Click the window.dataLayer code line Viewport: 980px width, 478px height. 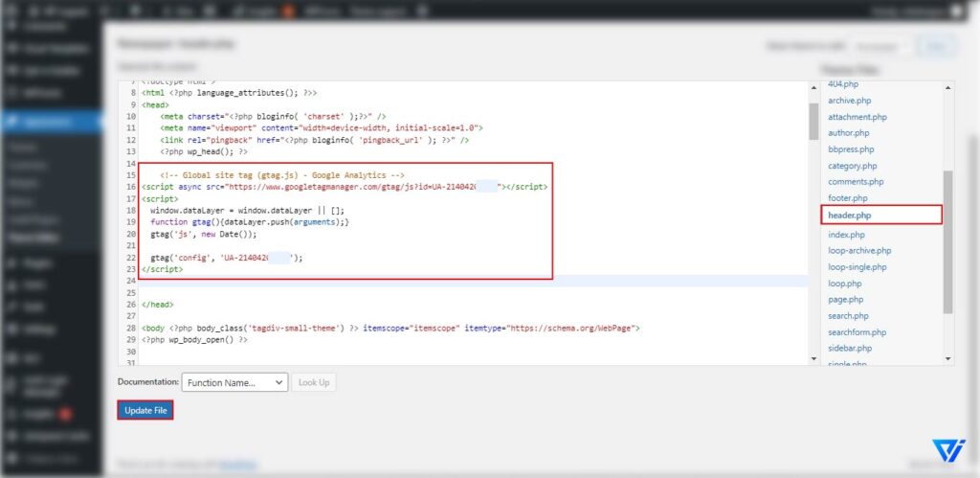click(x=247, y=210)
